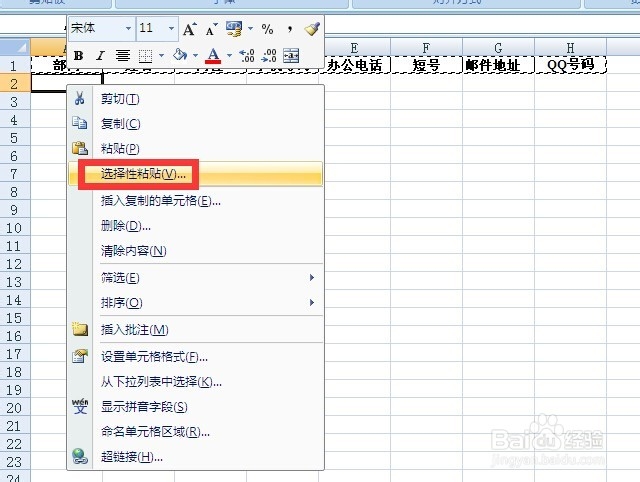Image resolution: width=640 pixels, height=482 pixels.
Task: Choose 选择性粘贴(V)... from context menu
Action: 195,174
